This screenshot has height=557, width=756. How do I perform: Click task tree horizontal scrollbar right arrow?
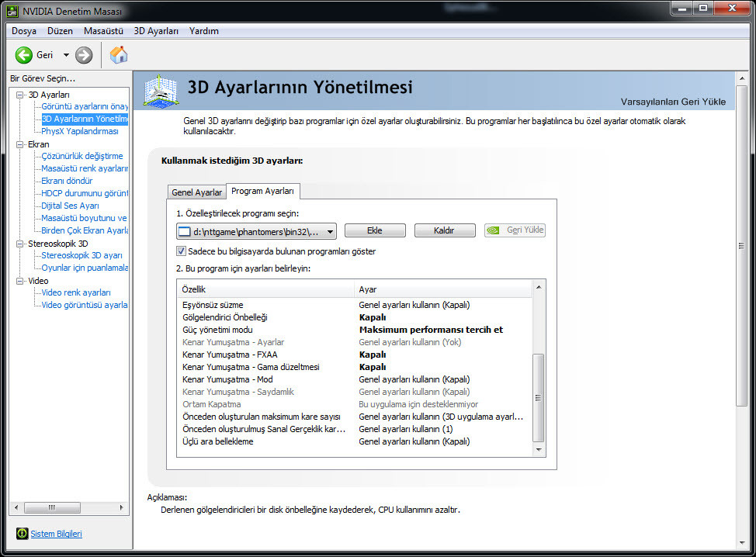pyautogui.click(x=121, y=507)
